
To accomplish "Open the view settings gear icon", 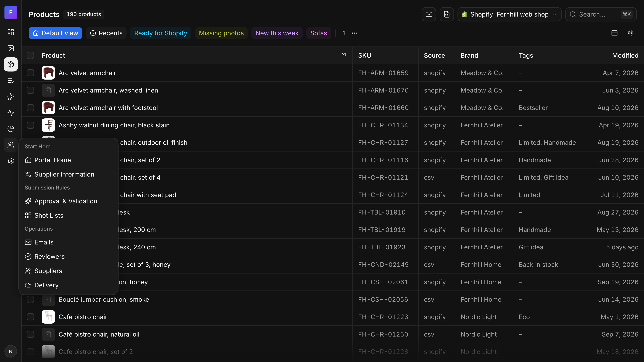I will point(630,33).
